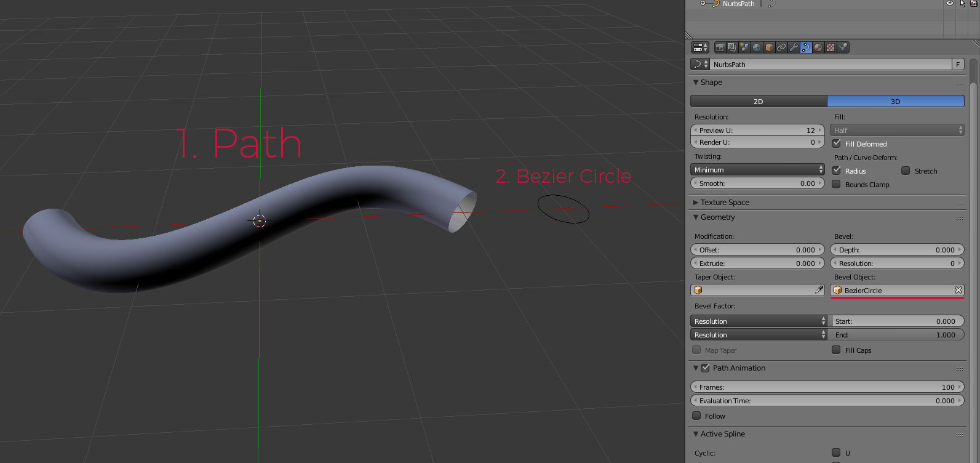Click the Bevel Depth value field
Image resolution: width=980 pixels, height=463 pixels.
(897, 250)
